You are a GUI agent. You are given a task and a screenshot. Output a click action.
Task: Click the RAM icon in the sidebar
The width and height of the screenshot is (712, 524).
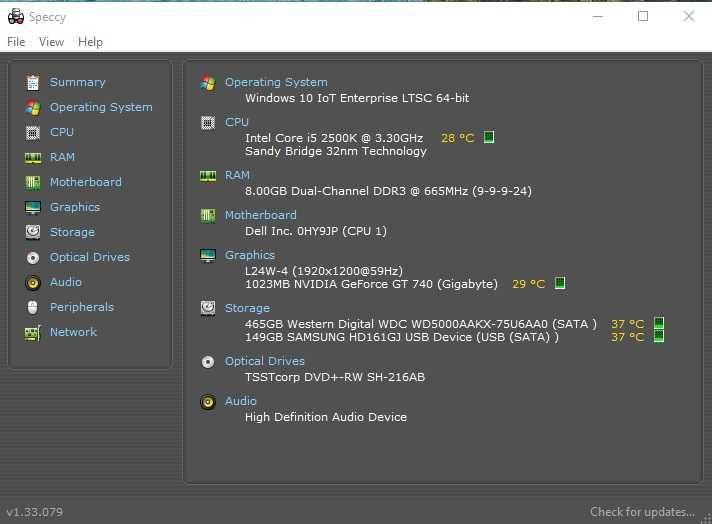click(33, 157)
